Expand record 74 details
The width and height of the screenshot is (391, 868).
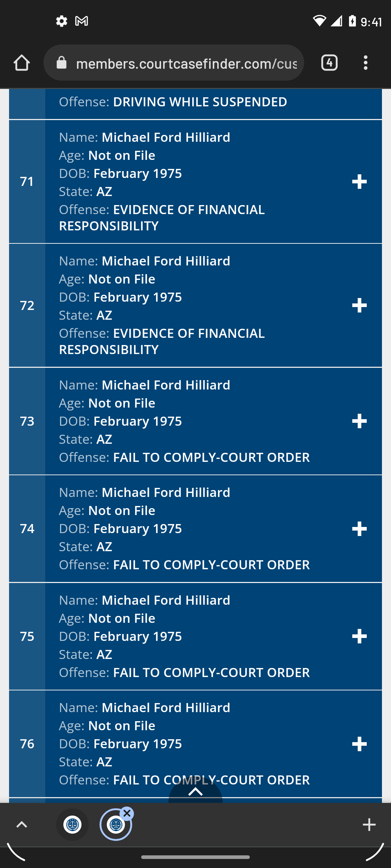(x=360, y=529)
